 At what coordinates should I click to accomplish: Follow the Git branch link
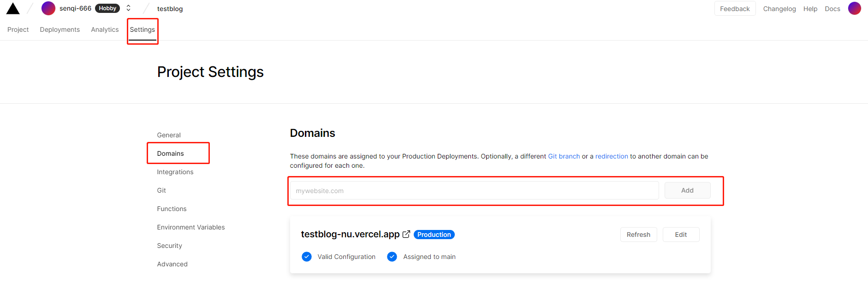(564, 156)
